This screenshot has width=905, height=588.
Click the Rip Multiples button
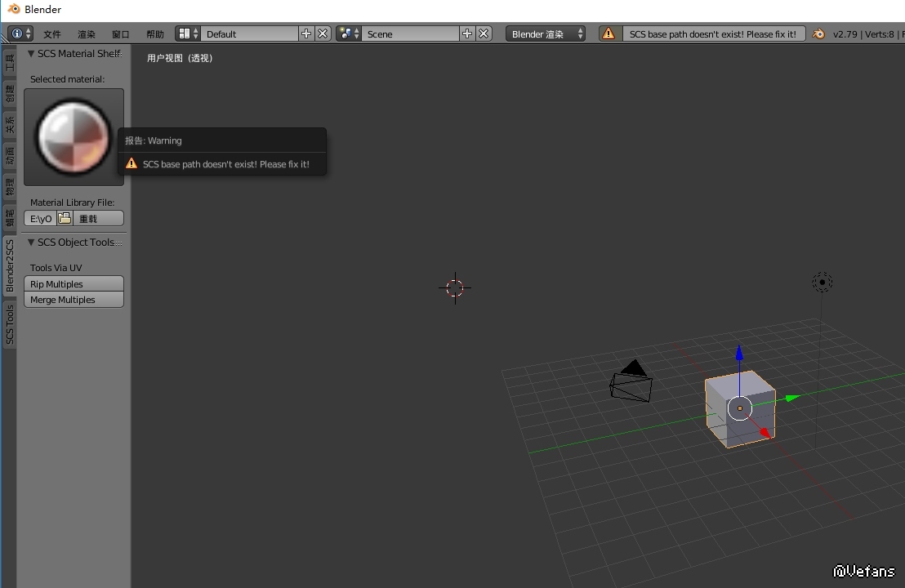point(74,284)
